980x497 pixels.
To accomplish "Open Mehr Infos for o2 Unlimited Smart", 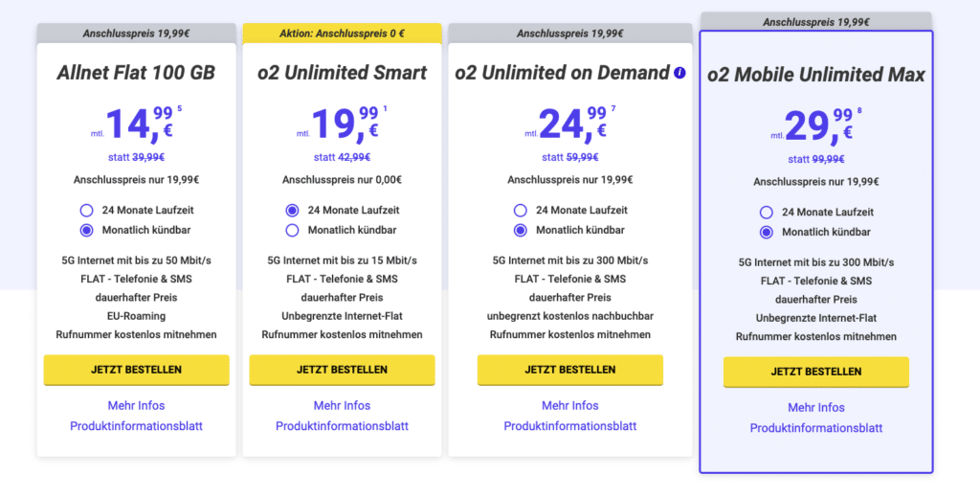I will [x=342, y=406].
